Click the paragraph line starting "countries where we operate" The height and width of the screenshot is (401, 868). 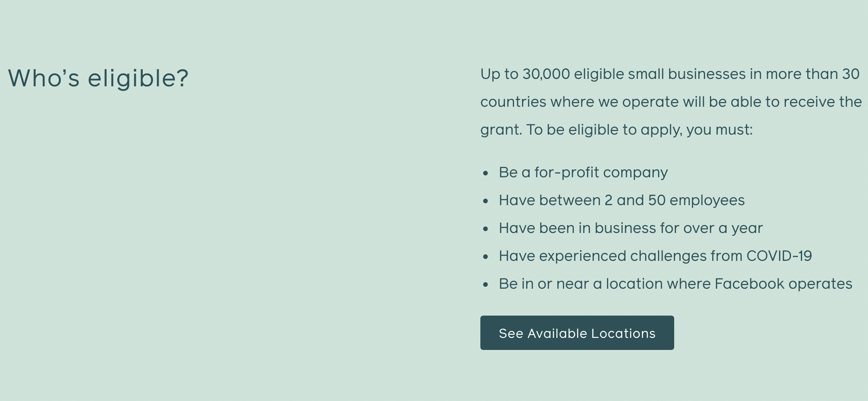pos(671,102)
